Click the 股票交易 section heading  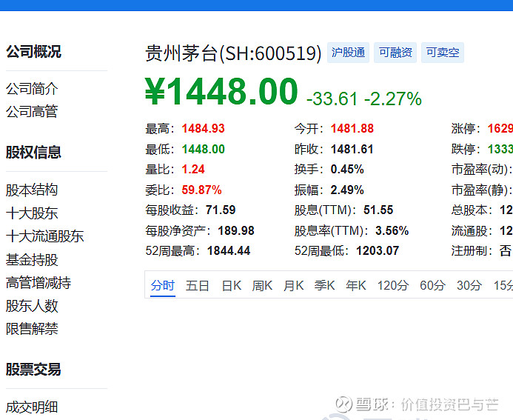tap(33, 370)
